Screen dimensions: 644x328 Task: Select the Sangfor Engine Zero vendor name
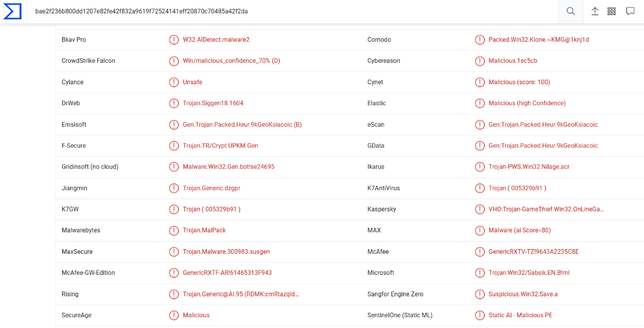point(396,294)
